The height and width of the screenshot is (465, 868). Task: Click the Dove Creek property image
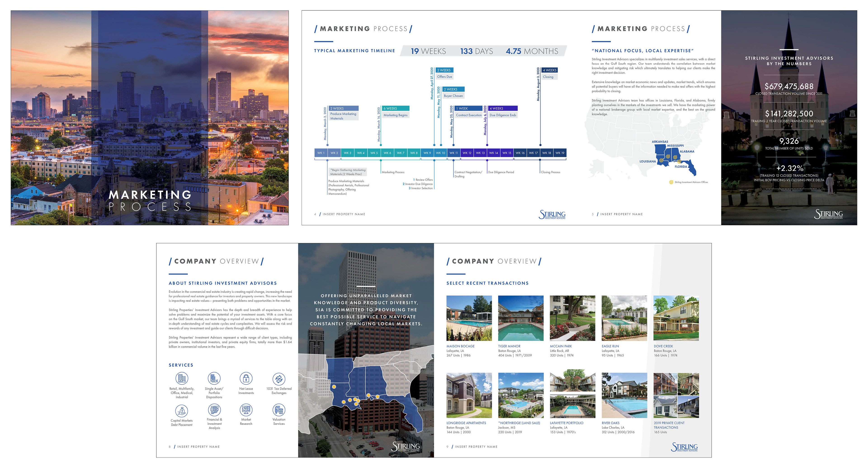point(676,318)
